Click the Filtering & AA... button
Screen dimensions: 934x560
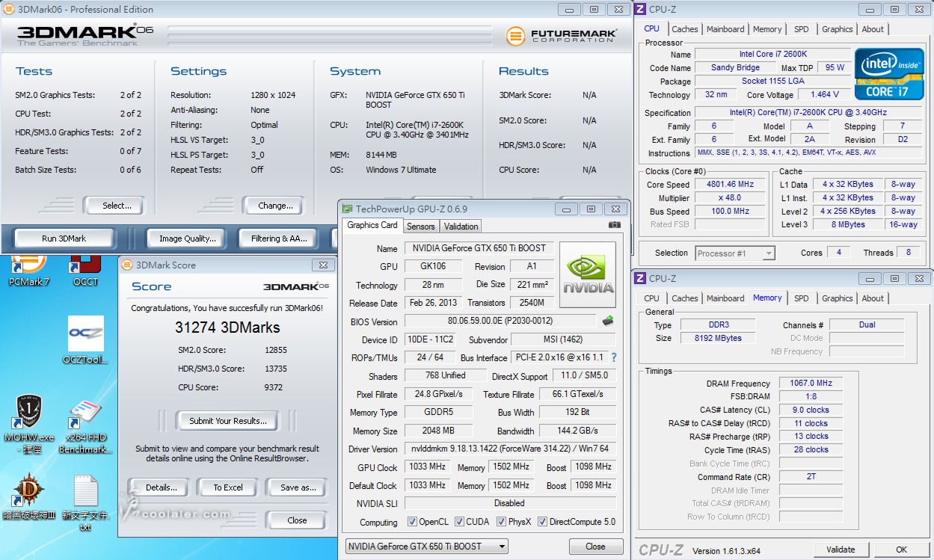[x=279, y=239]
